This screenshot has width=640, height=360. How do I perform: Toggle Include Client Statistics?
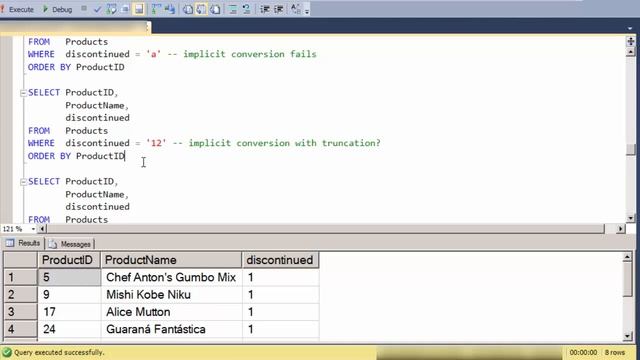pyautogui.click(x=170, y=9)
